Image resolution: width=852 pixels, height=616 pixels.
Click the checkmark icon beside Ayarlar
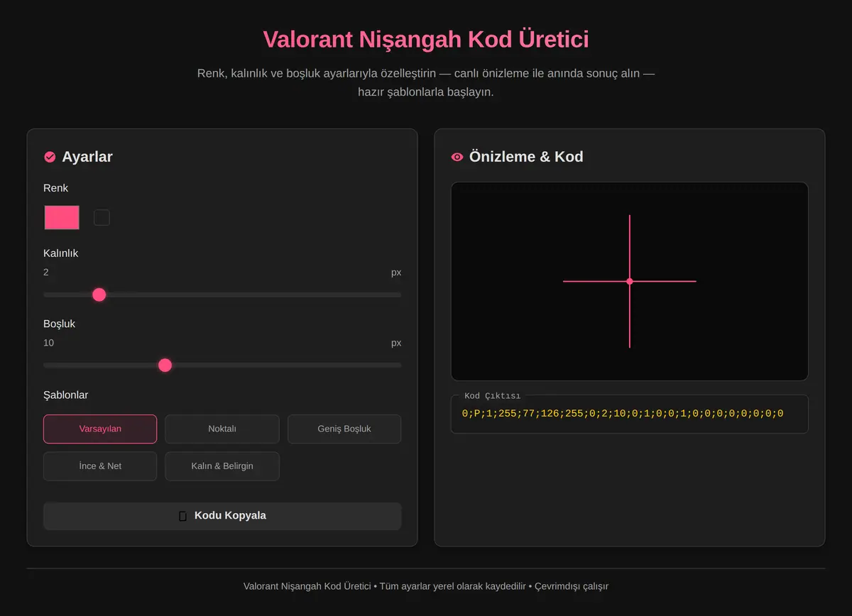click(x=50, y=157)
